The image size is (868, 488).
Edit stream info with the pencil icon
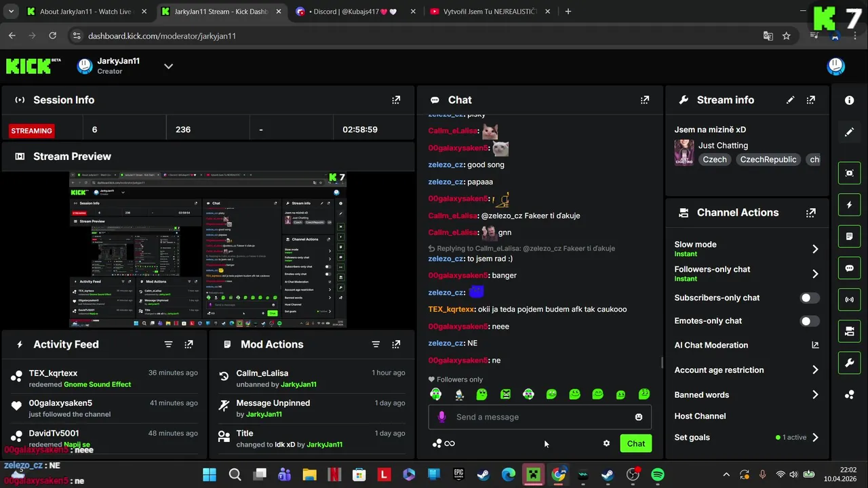point(790,100)
